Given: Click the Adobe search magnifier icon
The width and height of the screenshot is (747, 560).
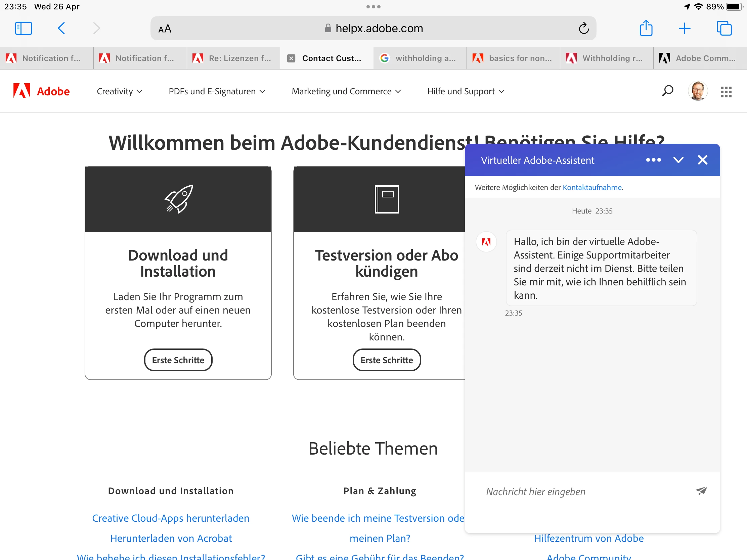Looking at the screenshot, I should click(667, 91).
